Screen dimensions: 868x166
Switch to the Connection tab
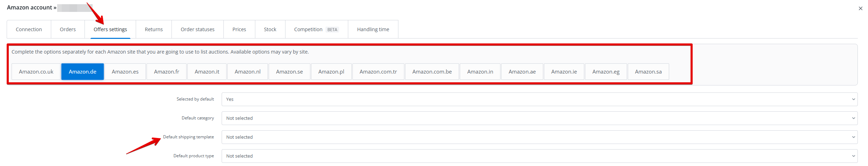pos(29,29)
